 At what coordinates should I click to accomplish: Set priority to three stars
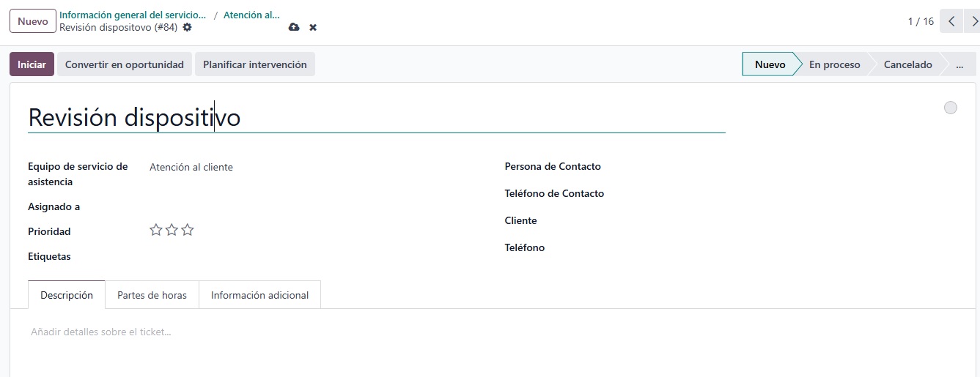click(188, 230)
